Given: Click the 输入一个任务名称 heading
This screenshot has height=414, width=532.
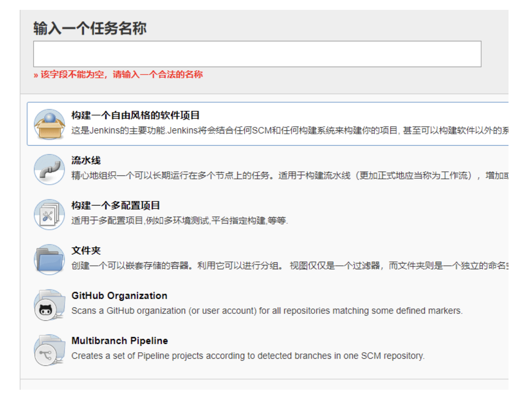Looking at the screenshot, I should click(x=90, y=28).
